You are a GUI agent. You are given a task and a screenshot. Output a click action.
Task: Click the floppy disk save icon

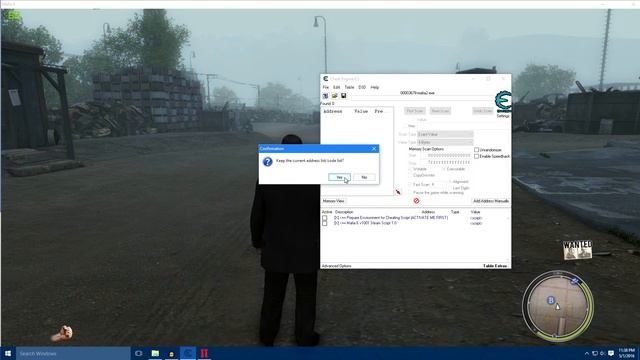click(x=344, y=96)
